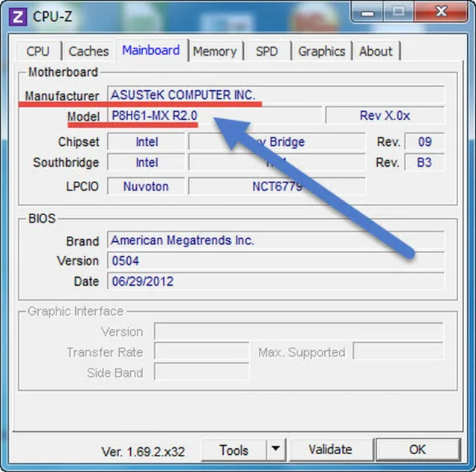Open the Graphics tab

[321, 51]
